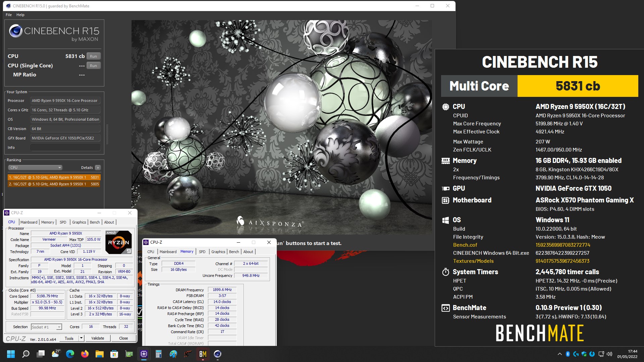This screenshot has height=362, width=644.
Task: Click the Bluetooth tray icon
Action: [x=568, y=354]
